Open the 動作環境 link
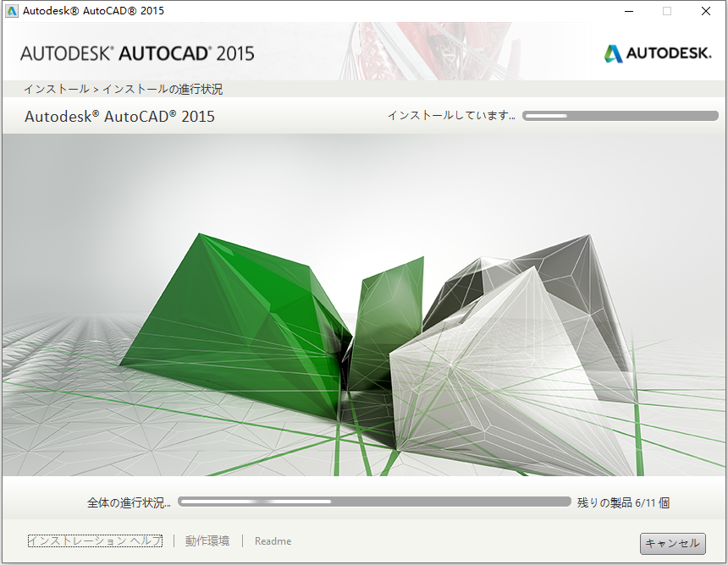The height and width of the screenshot is (565, 728). coord(207,540)
